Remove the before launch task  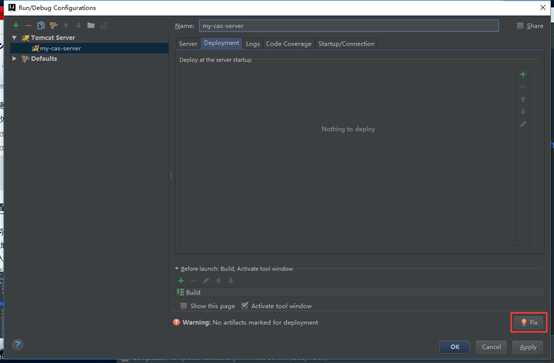(193, 281)
